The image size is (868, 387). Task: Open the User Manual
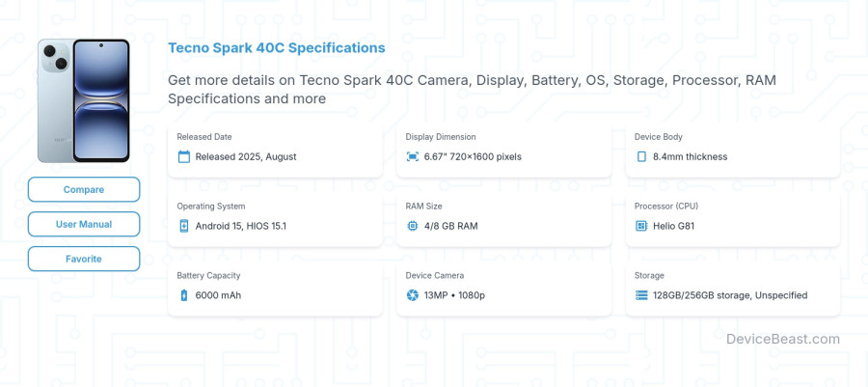[84, 224]
